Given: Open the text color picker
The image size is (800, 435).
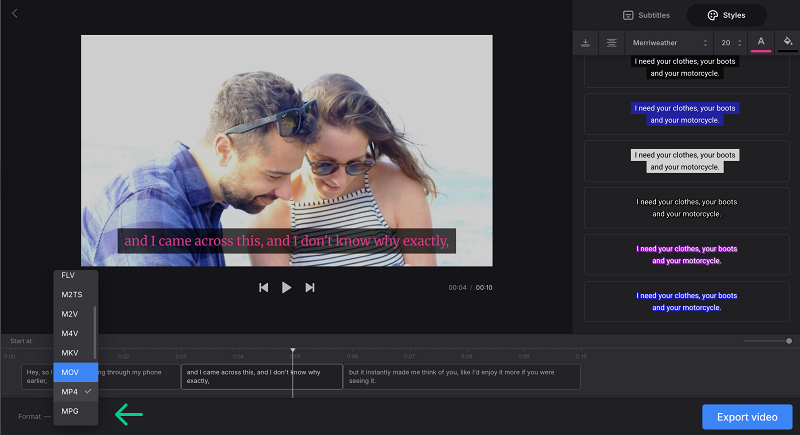Looking at the screenshot, I should (761, 42).
